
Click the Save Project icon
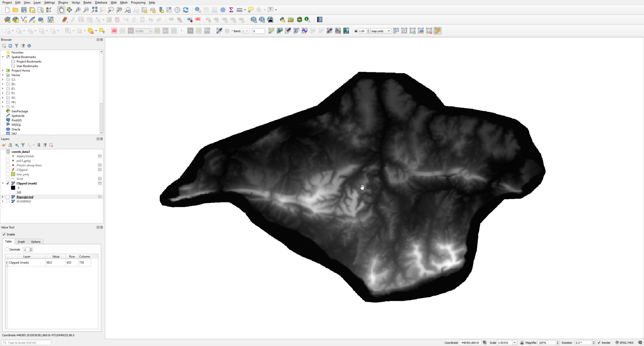point(24,10)
